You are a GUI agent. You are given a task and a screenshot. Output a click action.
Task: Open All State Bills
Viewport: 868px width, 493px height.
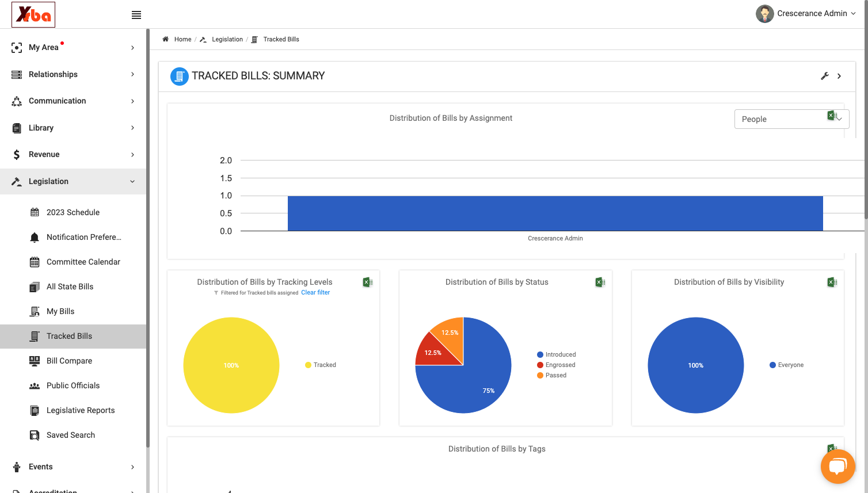(x=70, y=286)
